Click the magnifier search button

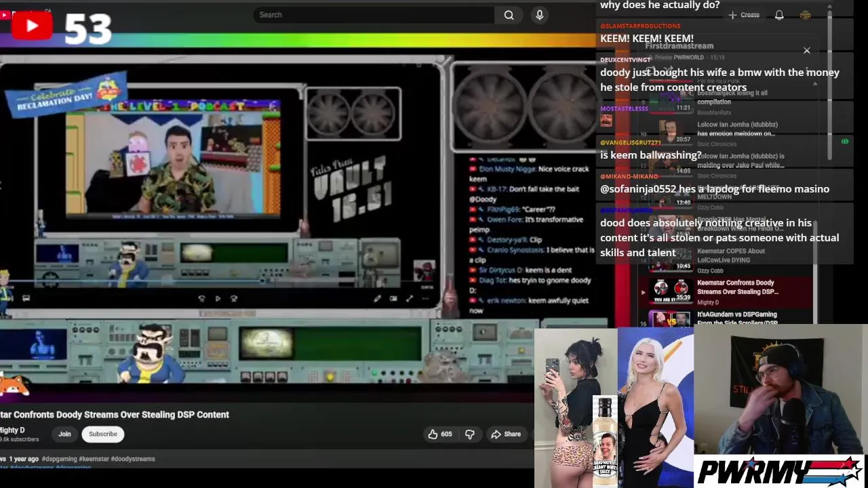click(x=509, y=15)
